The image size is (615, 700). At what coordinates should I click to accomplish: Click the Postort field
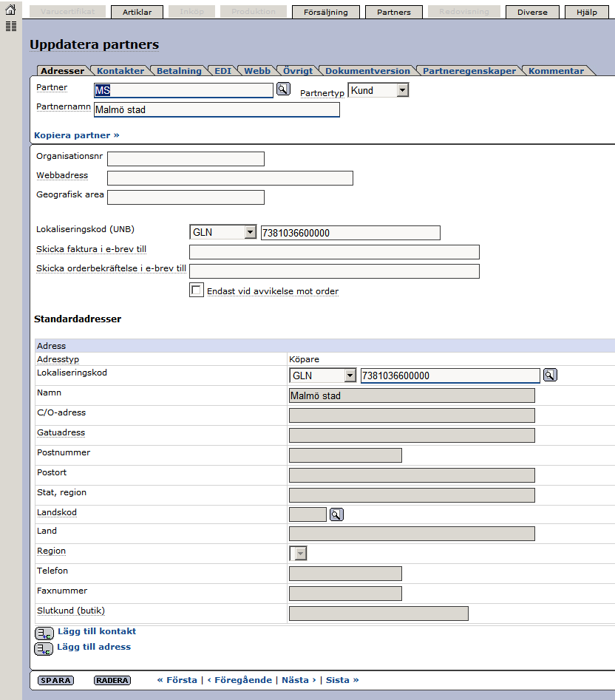(x=412, y=475)
